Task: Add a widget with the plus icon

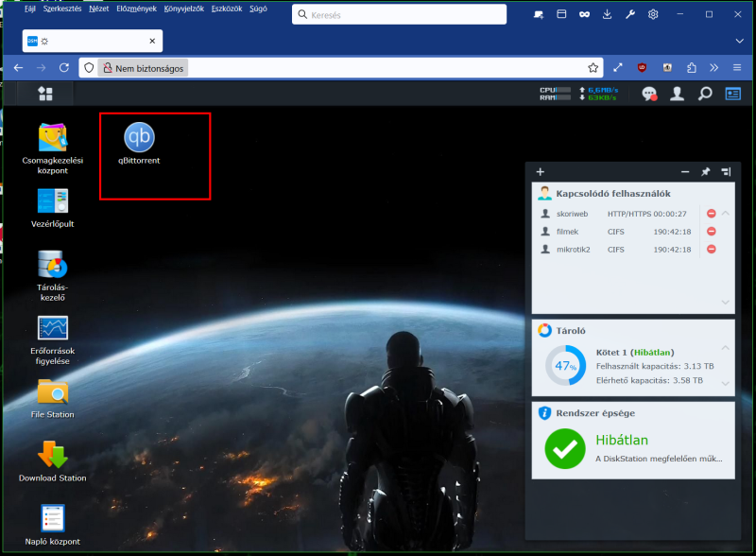Action: pos(541,172)
